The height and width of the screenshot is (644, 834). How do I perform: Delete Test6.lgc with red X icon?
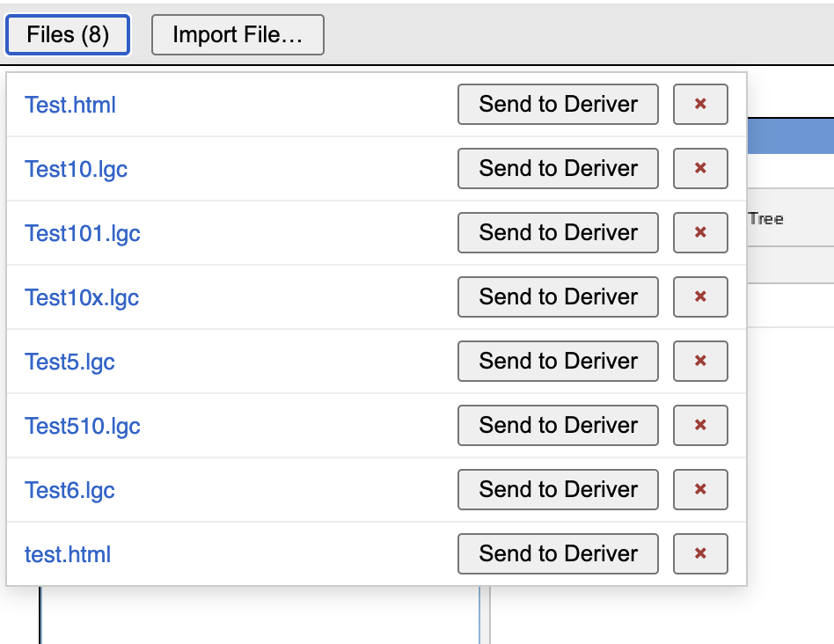click(x=700, y=490)
